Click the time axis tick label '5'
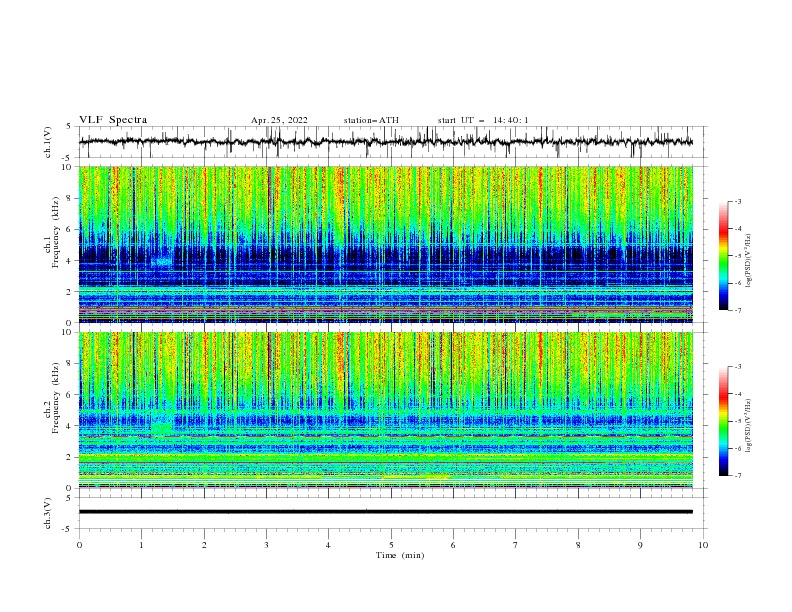The height and width of the screenshot is (612, 792). (x=391, y=545)
